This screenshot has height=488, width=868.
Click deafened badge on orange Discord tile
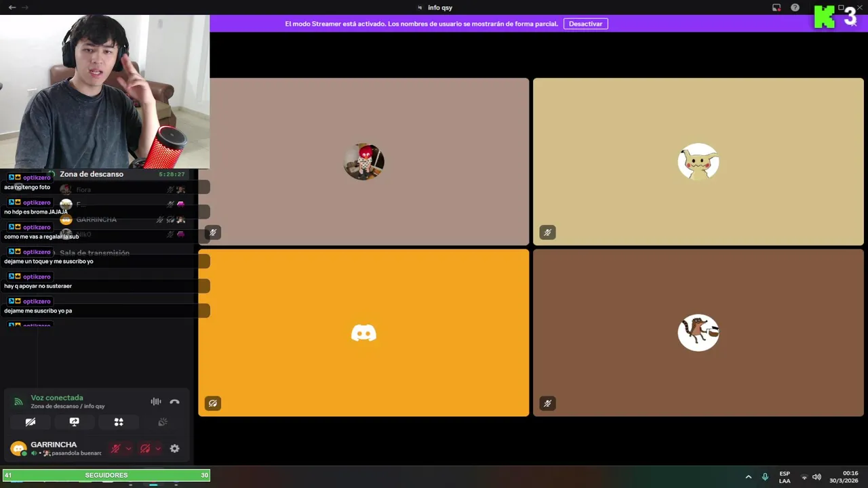click(213, 403)
